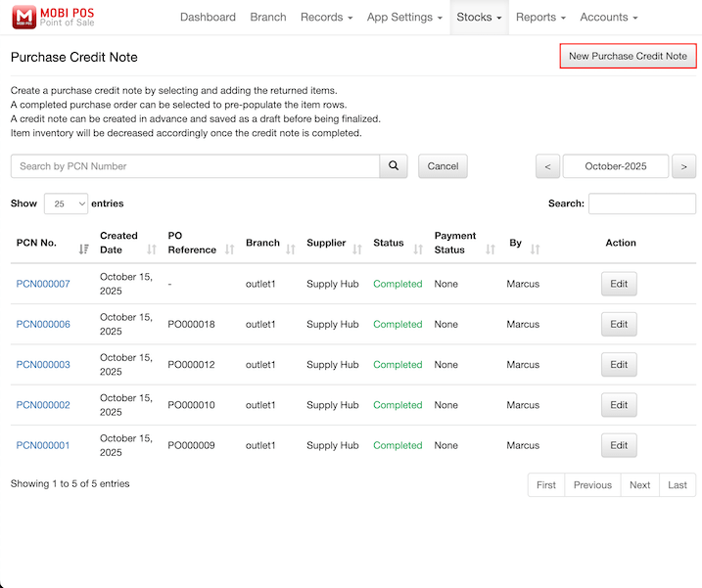Edit credit note PCN000001
The height and width of the screenshot is (588, 702).
[x=619, y=445]
